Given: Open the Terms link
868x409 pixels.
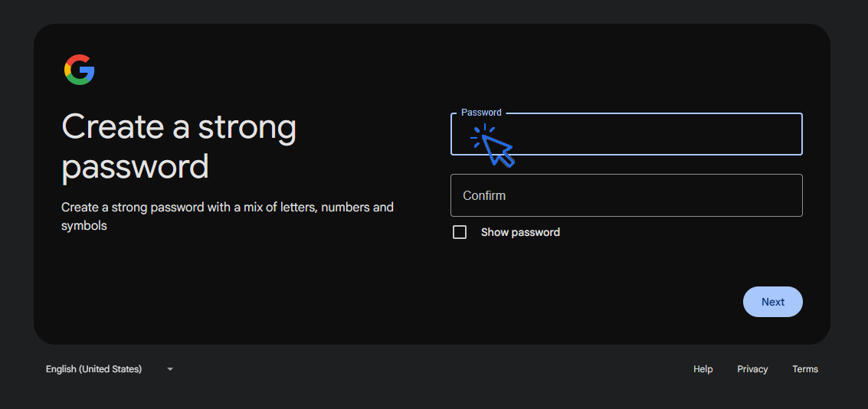Looking at the screenshot, I should [x=804, y=369].
